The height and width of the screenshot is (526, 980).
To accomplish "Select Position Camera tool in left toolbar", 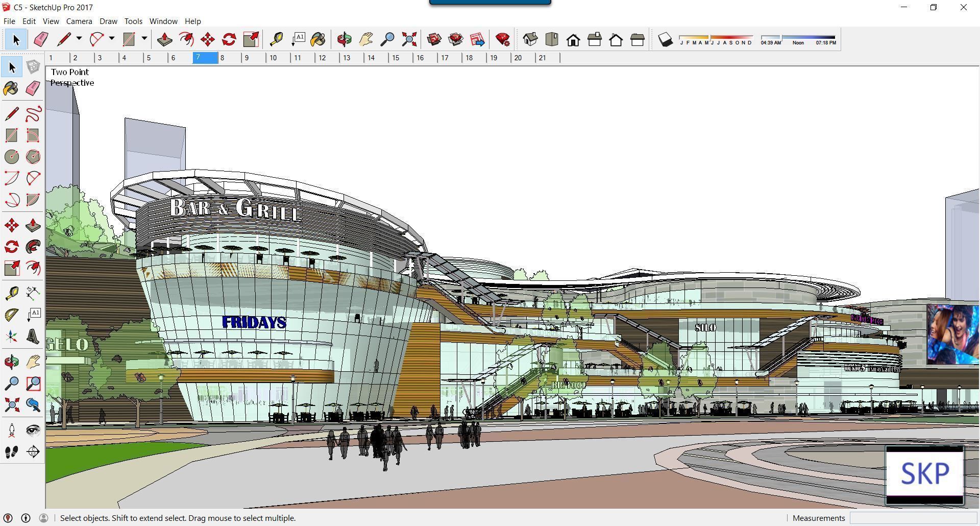I will pyautogui.click(x=12, y=431).
